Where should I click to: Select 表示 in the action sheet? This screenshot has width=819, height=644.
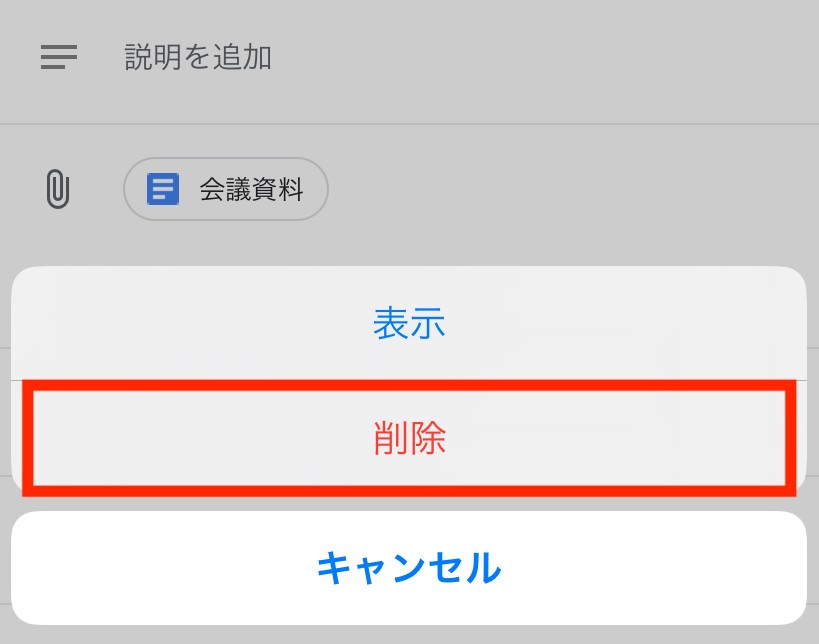click(x=409, y=323)
